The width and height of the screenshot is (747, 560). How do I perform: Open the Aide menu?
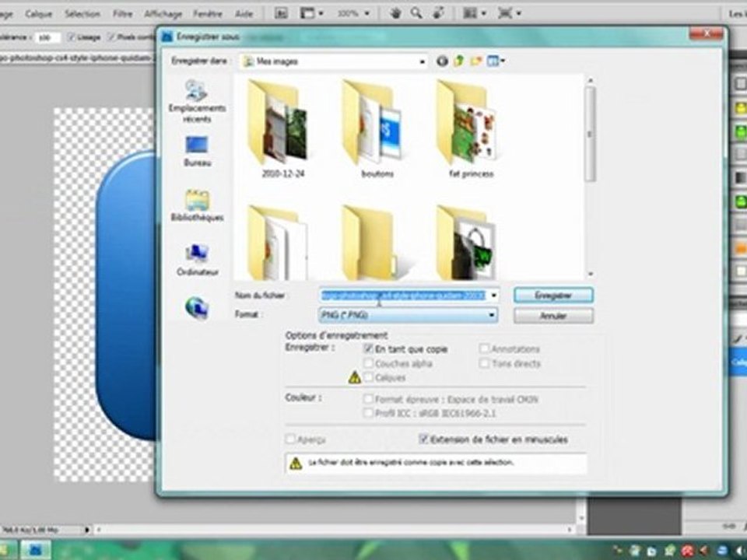coord(244,14)
